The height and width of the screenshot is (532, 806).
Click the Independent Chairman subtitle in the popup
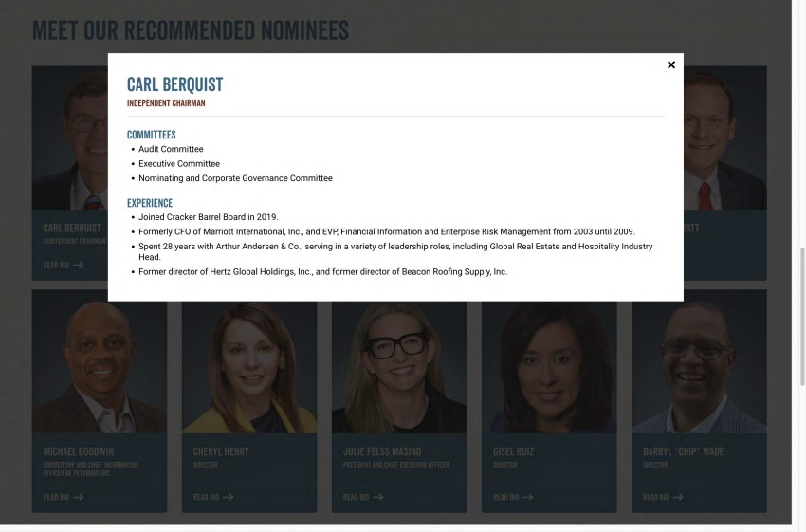point(166,102)
